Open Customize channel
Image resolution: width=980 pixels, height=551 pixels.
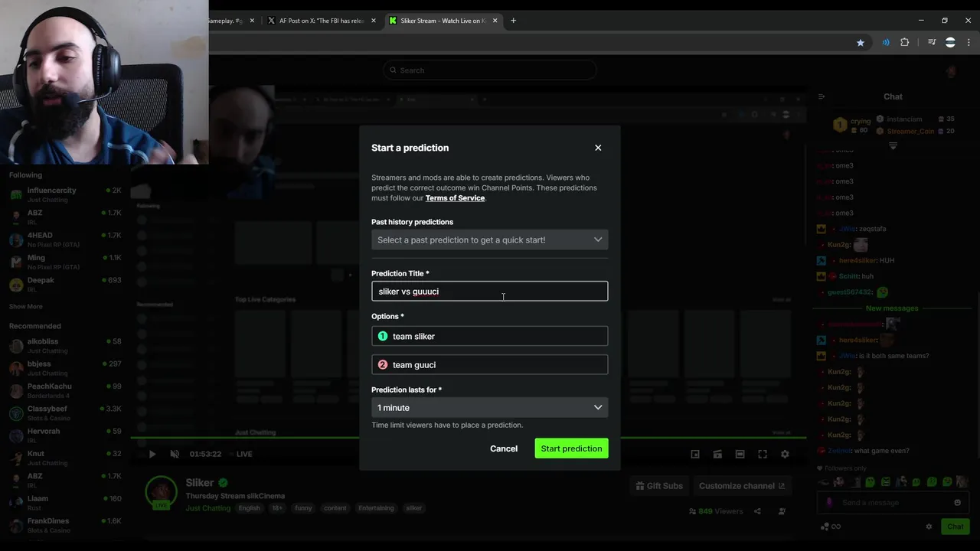tap(741, 486)
